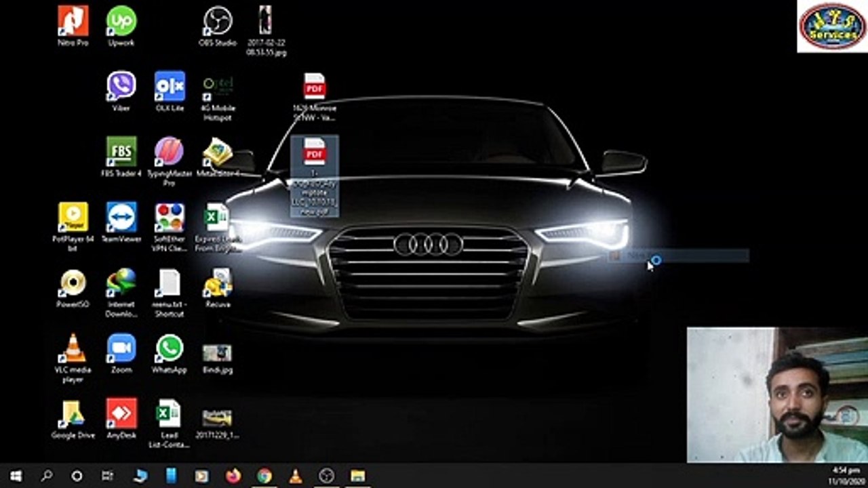
Task: Select the Recuva desktop shortcut
Action: click(x=218, y=288)
